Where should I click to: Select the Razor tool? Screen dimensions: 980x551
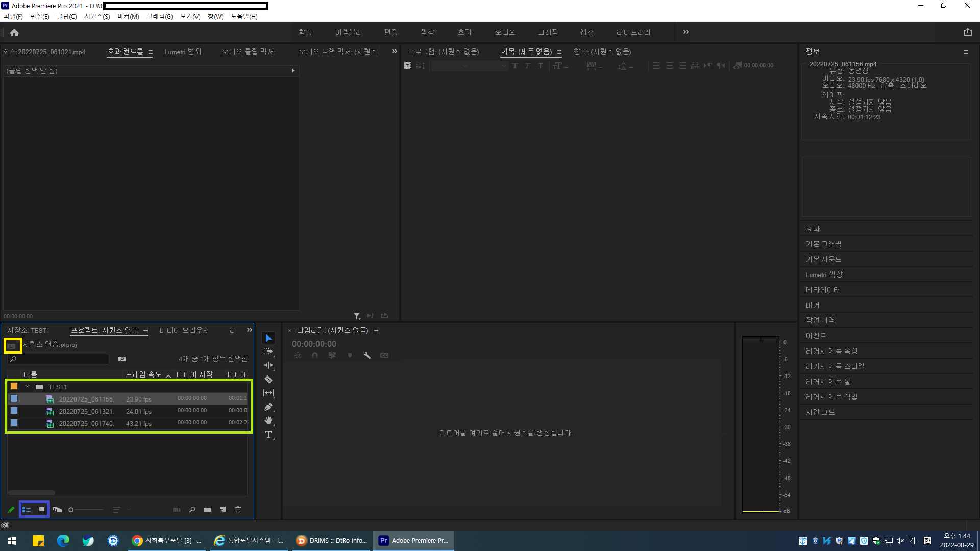(x=268, y=379)
